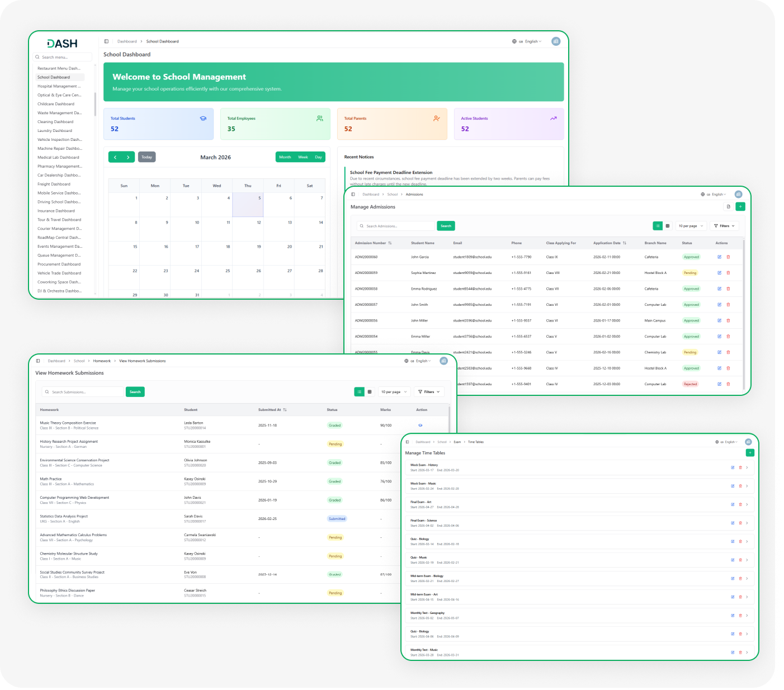This screenshot has height=690, width=784.
Task: Edit admission ADM20000060 for John Garcia
Action: pos(720,257)
